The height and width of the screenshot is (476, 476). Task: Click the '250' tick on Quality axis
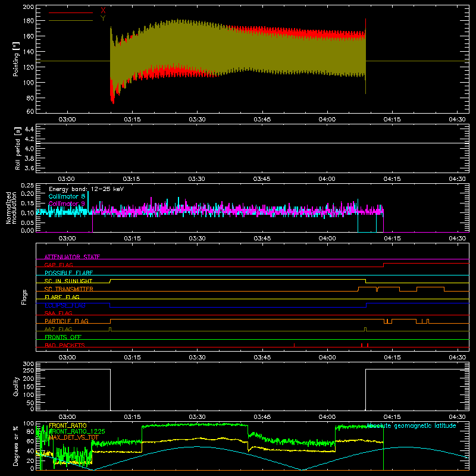coord(29,371)
